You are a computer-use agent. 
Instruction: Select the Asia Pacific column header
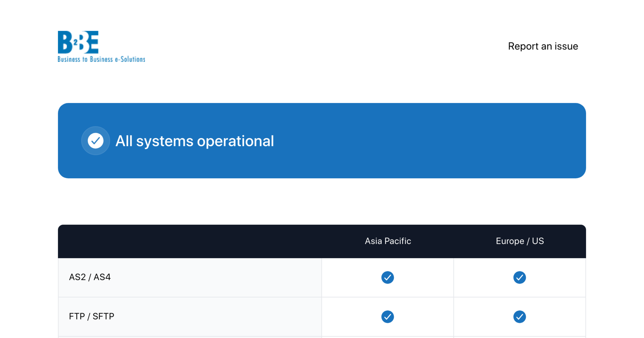pyautogui.click(x=388, y=241)
